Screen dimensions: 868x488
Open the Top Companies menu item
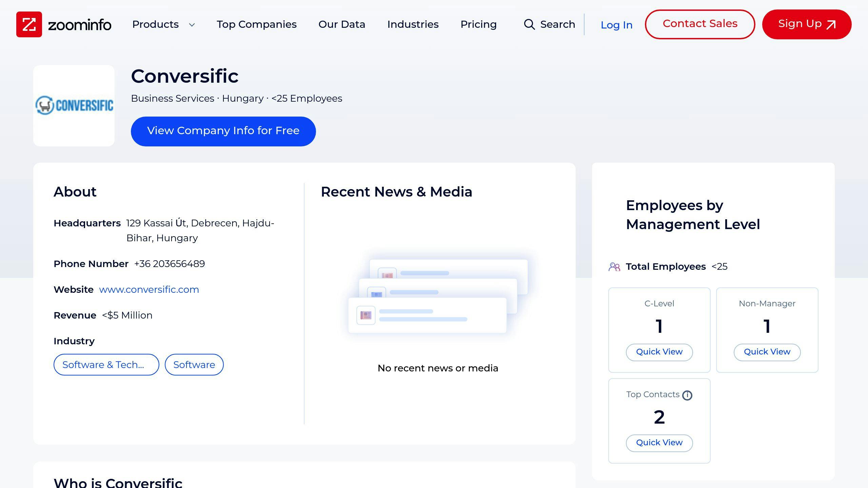257,24
